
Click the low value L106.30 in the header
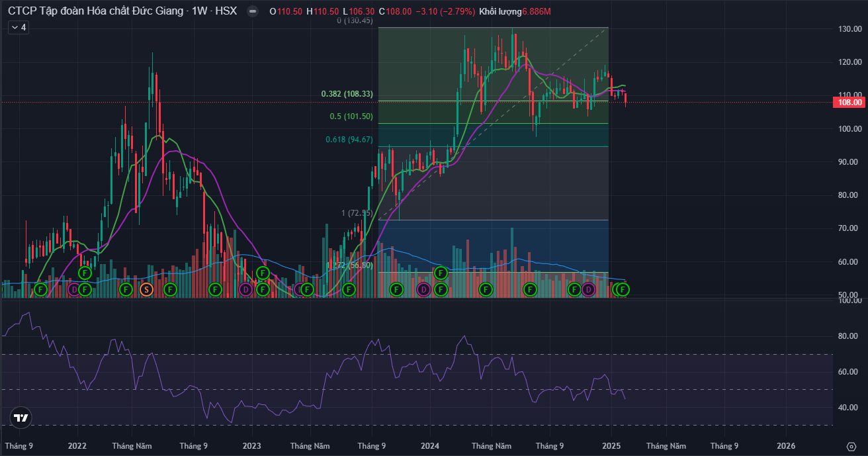coord(359,11)
